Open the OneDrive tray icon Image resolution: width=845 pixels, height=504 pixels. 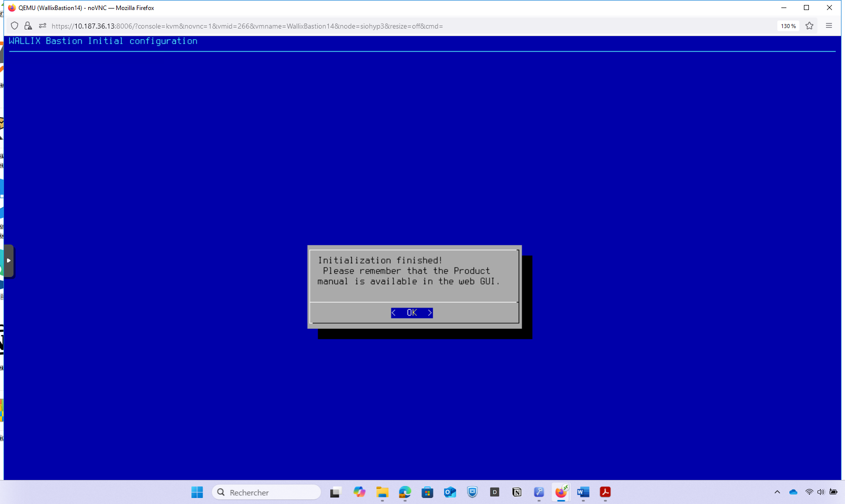tap(793, 492)
